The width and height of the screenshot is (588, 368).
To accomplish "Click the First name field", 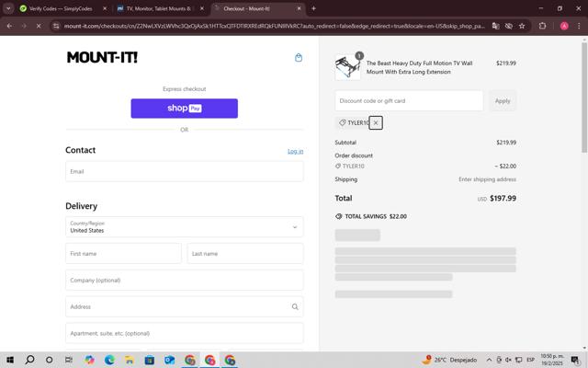I will pos(123,254).
